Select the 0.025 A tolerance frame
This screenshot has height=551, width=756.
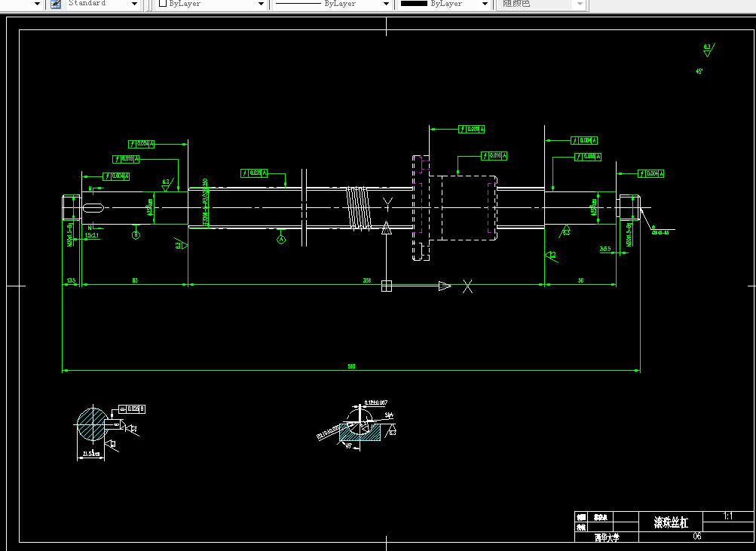tap(253, 173)
